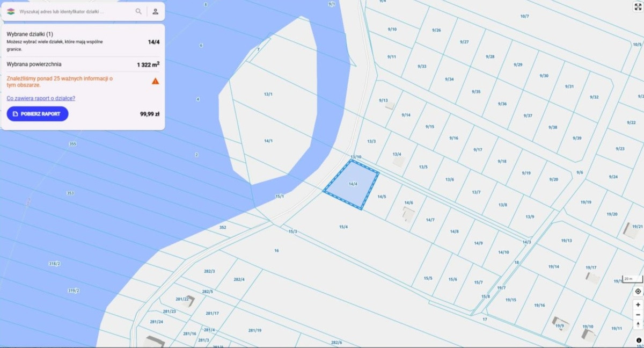Select parcel 10/7 on the map
The image size is (644, 348).
(524, 16)
